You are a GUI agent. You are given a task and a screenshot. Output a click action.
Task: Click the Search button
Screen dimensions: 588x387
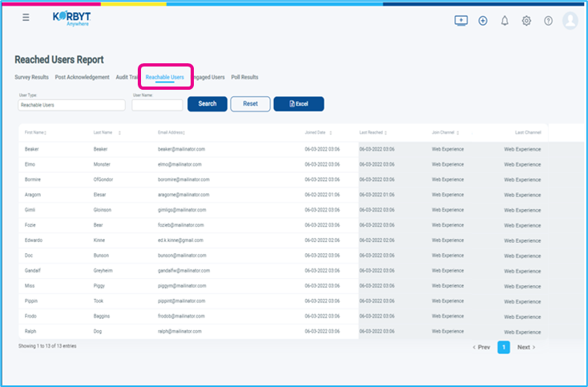(x=207, y=104)
